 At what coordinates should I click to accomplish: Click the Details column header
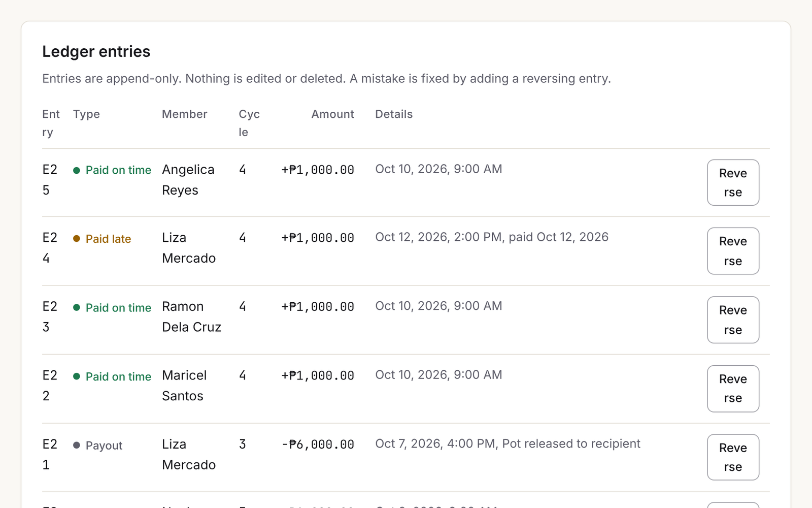point(394,114)
